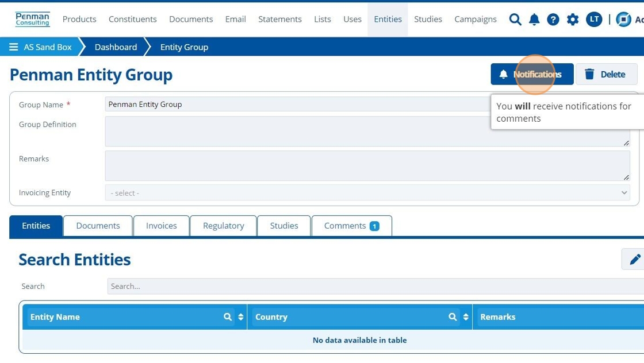Click the AS Sand Box breadcrumb label

(48, 47)
